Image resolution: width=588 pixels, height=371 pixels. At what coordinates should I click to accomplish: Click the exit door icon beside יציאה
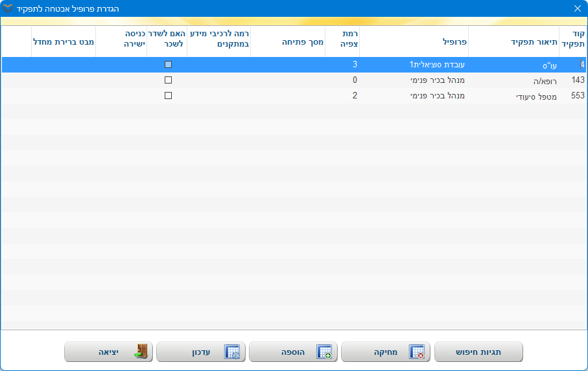pyautogui.click(x=141, y=352)
